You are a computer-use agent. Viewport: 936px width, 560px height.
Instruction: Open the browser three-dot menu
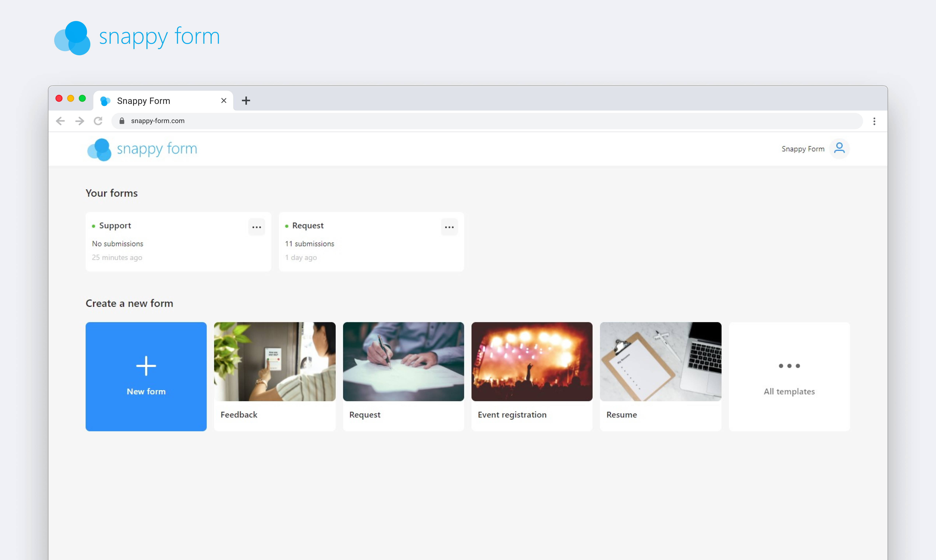point(874,121)
